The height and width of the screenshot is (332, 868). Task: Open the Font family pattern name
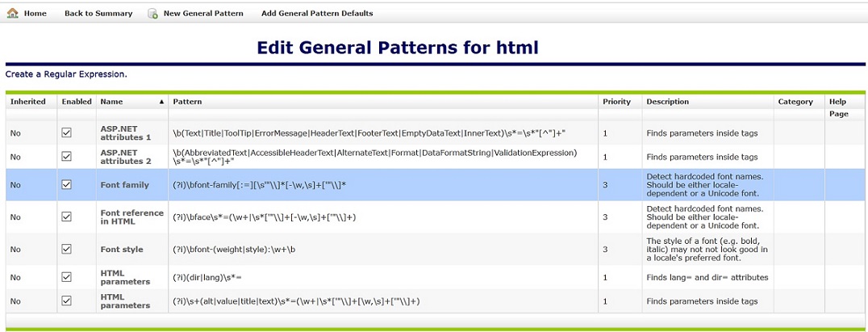point(124,185)
